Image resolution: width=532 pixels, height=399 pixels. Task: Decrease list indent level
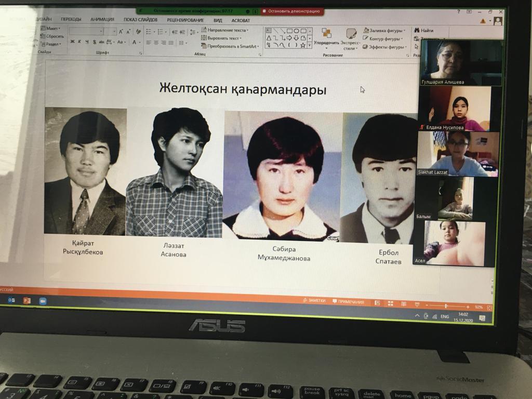175,32
